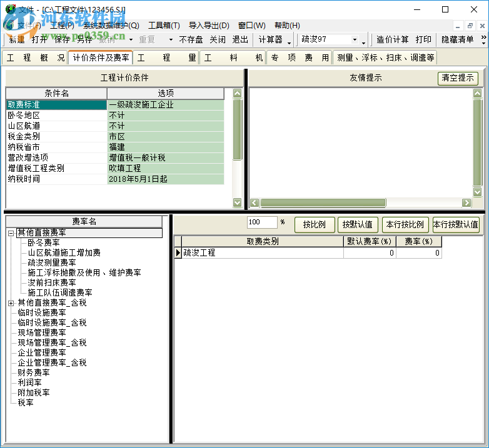Click the percentage input field showing 100

[262, 222]
